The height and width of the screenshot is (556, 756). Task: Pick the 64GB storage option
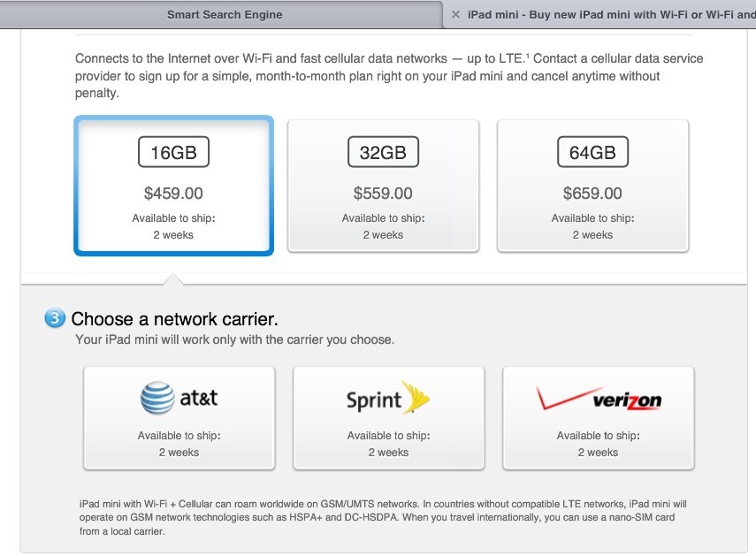(x=593, y=186)
